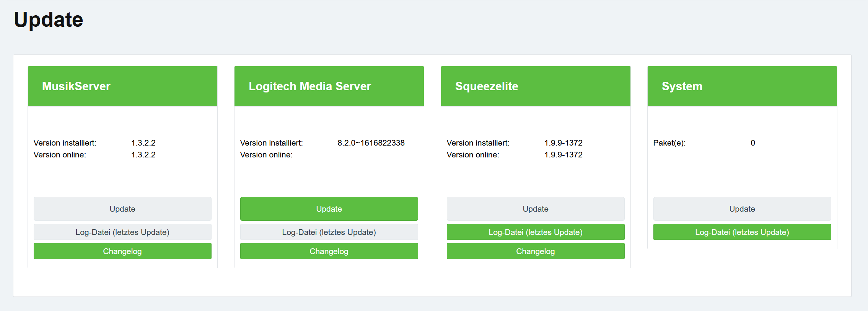Viewport: 868px width, 311px height.
Task: Click MusikServer's installed version number
Action: [x=143, y=143]
